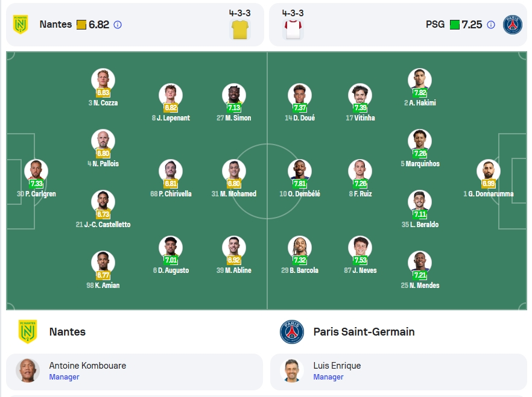Image resolution: width=532 pixels, height=397 pixels.
Task: Click the green PSG rating color square
Action: point(454,25)
